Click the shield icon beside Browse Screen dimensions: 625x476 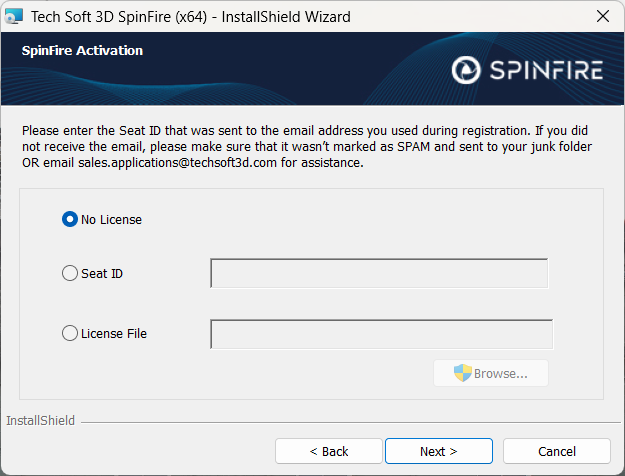pyautogui.click(x=462, y=373)
